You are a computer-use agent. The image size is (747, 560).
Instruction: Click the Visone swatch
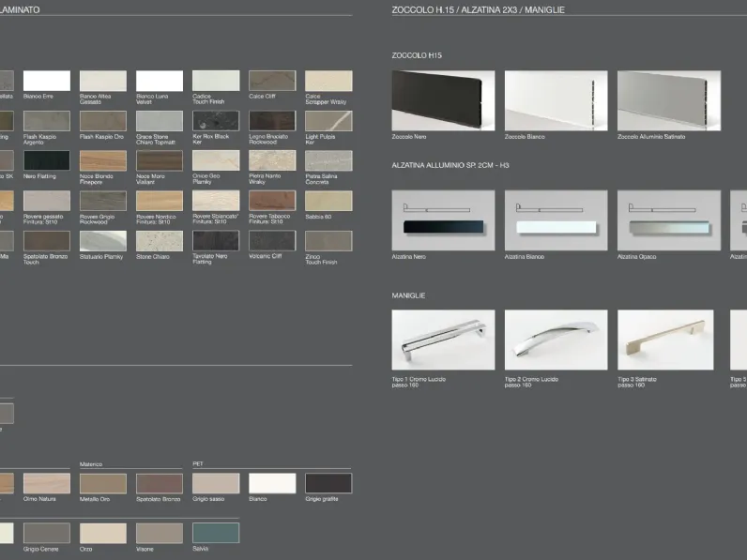(160, 533)
